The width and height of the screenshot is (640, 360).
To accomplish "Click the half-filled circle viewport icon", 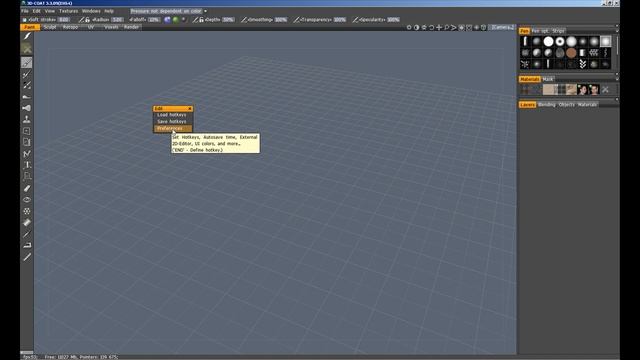I will pyautogui.click(x=416, y=27).
